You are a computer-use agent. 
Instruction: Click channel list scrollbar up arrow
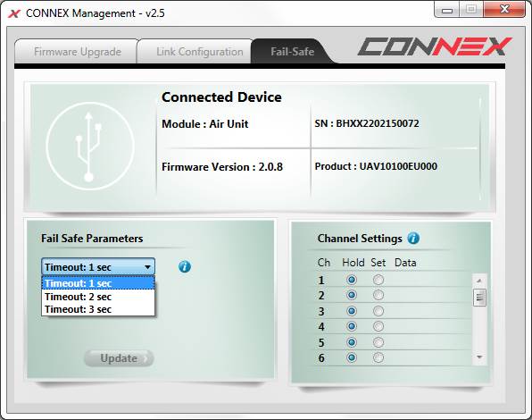coord(479,281)
